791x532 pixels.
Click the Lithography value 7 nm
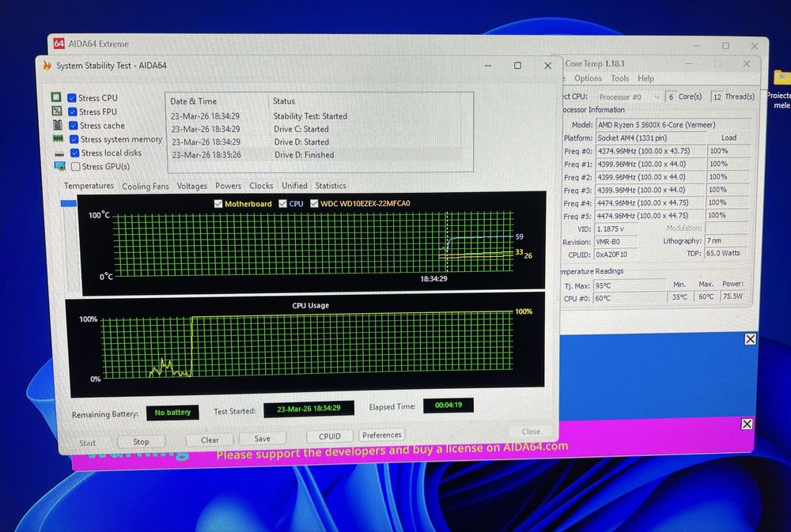click(725, 240)
